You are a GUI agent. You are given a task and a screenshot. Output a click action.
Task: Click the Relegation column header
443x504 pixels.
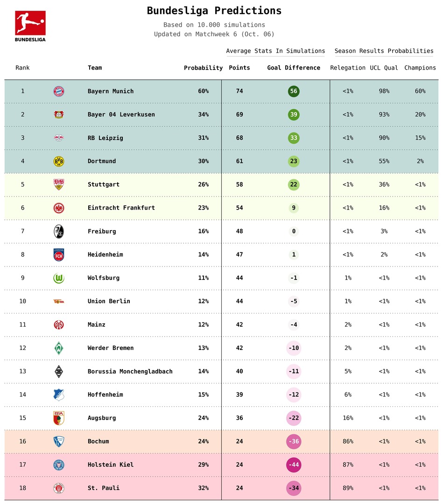coord(348,68)
